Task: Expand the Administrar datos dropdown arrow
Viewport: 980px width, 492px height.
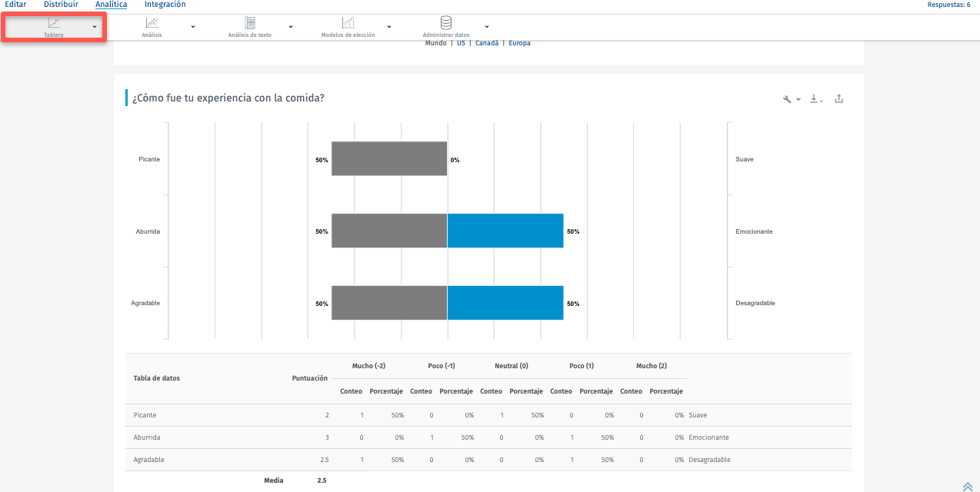Action: (487, 27)
